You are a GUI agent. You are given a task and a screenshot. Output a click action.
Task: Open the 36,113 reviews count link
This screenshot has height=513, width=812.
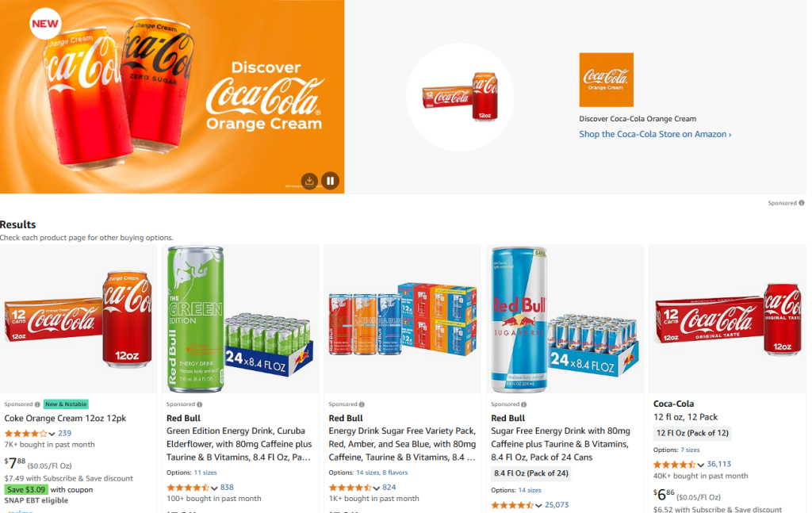[x=718, y=464]
